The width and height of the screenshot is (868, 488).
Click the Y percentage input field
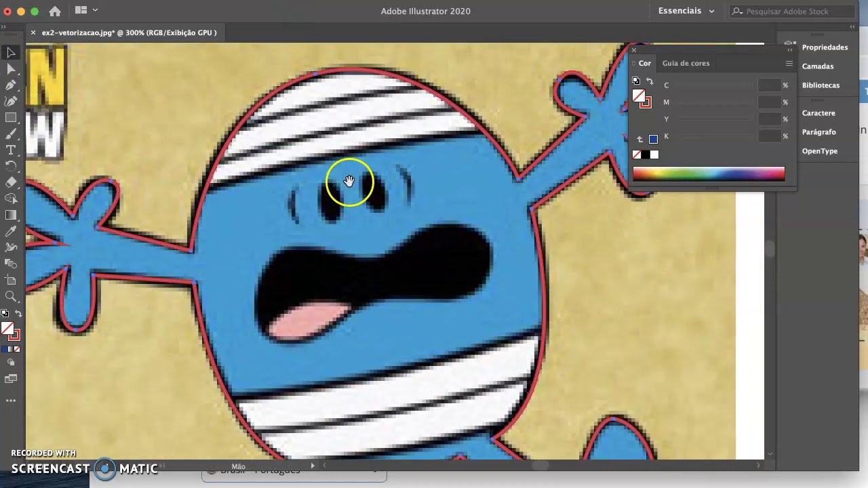click(769, 119)
